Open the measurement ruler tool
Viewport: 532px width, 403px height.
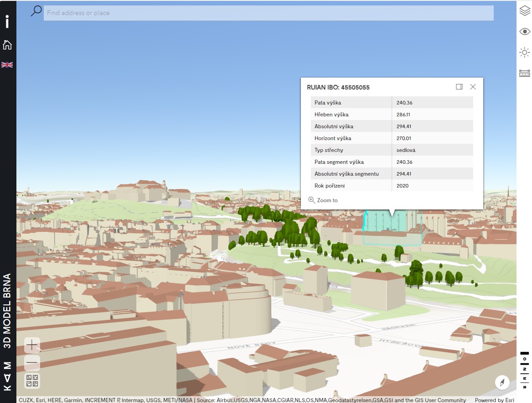click(x=525, y=73)
